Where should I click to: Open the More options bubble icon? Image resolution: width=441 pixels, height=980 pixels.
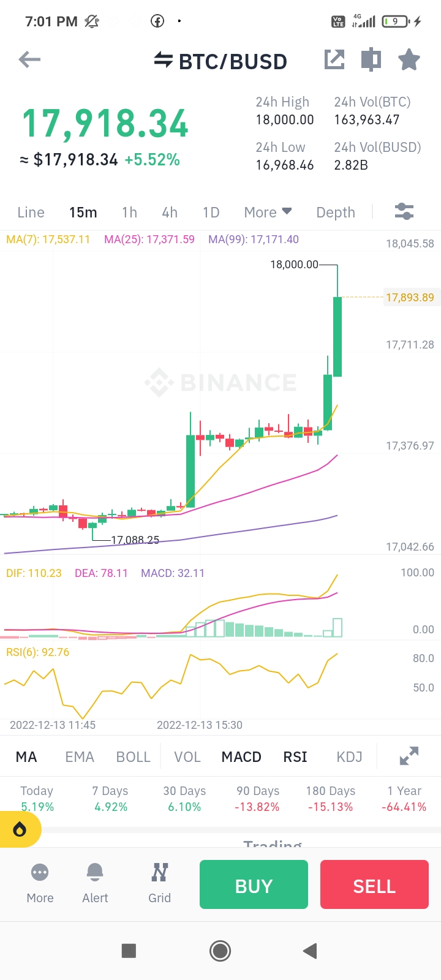tap(40, 883)
